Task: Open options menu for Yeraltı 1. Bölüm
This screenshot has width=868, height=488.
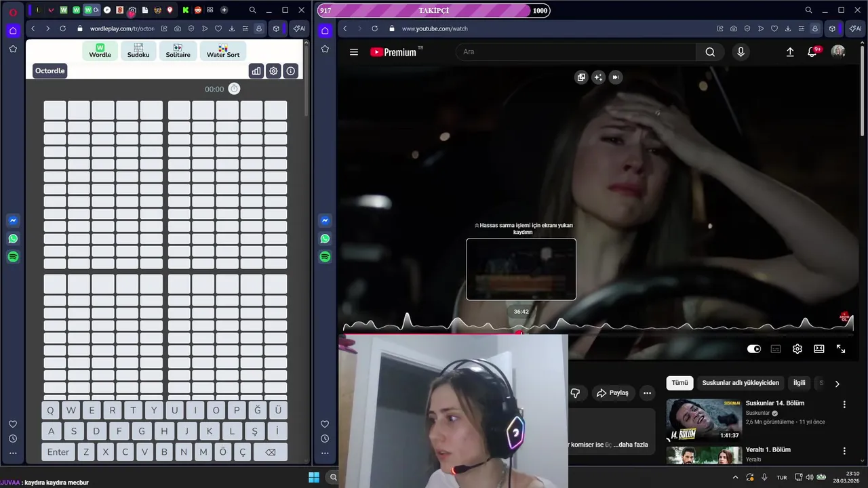Action: tap(844, 451)
